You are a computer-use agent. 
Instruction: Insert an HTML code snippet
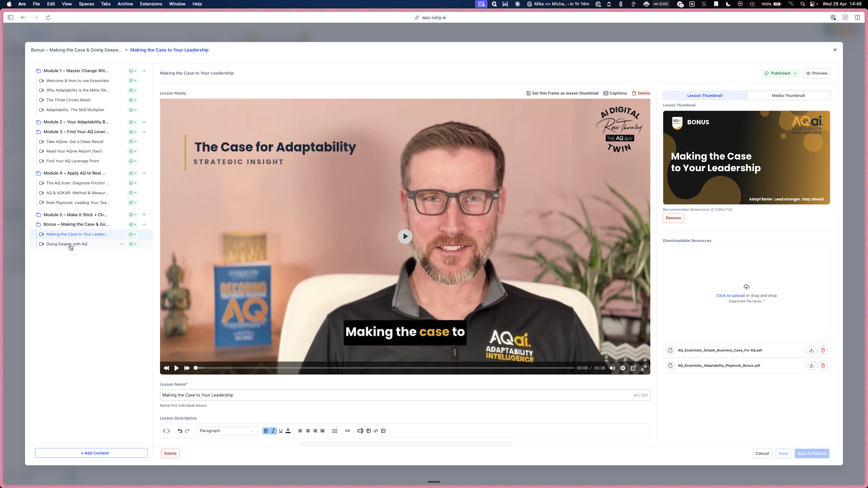[376, 431]
